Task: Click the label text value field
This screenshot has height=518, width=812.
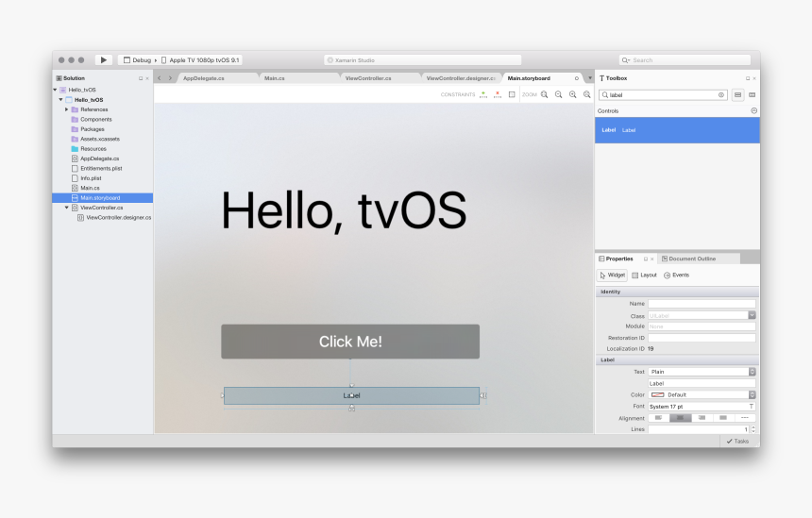Action: point(702,383)
